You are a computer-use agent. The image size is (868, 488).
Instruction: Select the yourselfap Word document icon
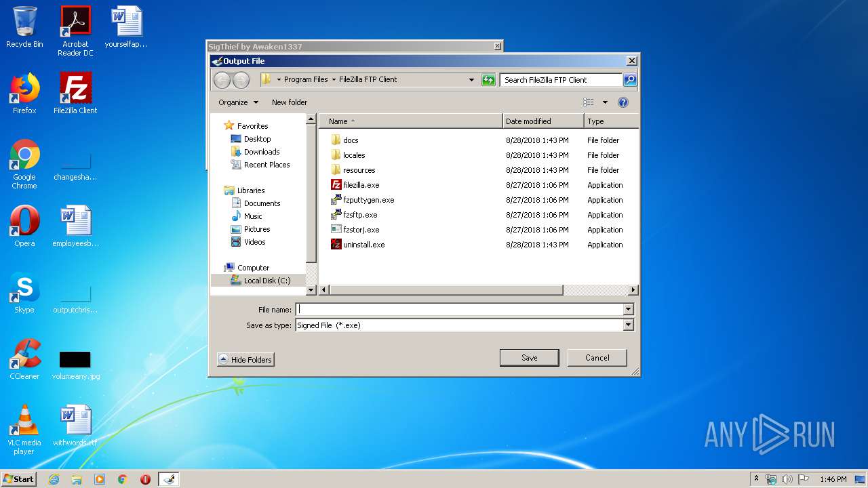126,28
